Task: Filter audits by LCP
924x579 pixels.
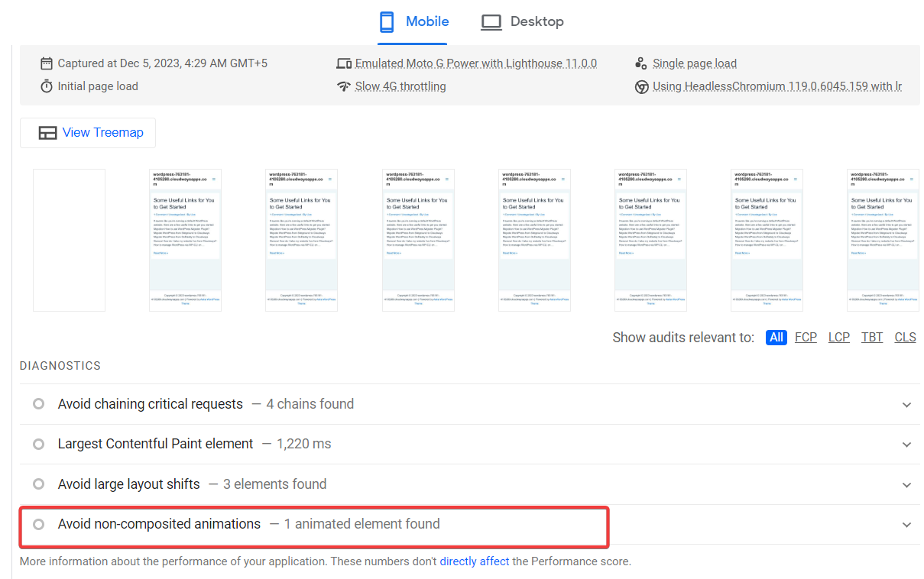Action: (x=839, y=337)
